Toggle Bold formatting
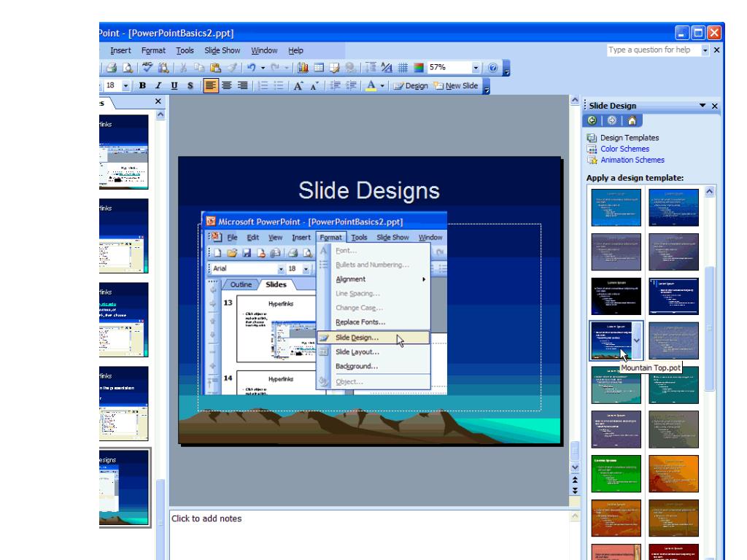747x560 pixels. 142,86
